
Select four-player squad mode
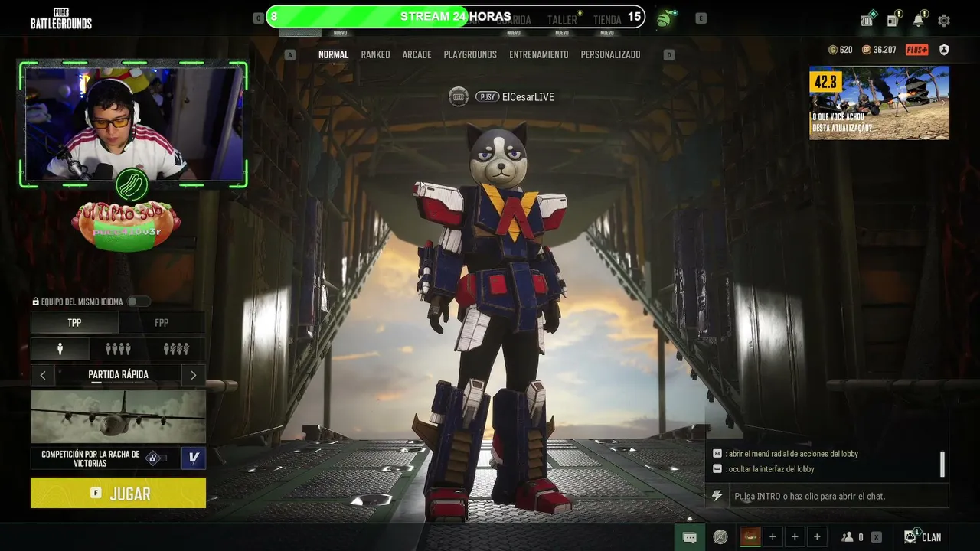[x=118, y=349]
